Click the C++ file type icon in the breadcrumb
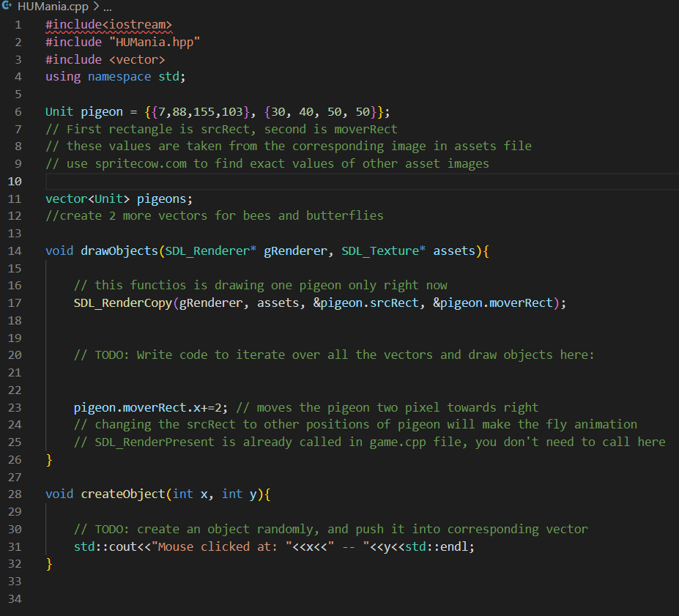 coord(9,7)
